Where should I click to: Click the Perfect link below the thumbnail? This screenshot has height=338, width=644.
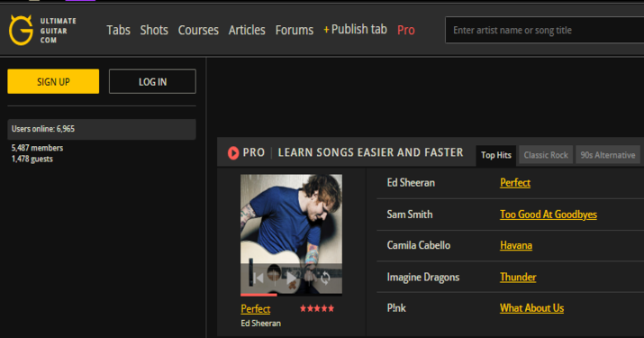click(256, 309)
